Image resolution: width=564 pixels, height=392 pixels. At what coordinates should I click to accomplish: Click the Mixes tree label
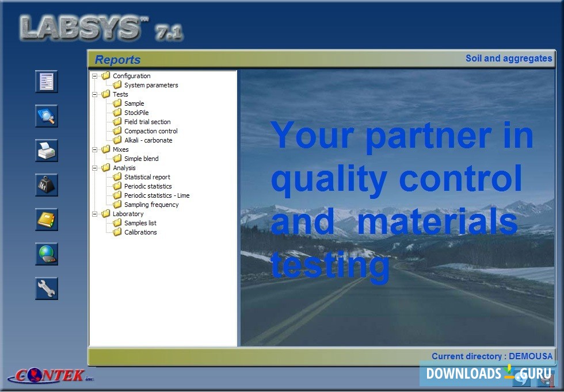pos(120,149)
